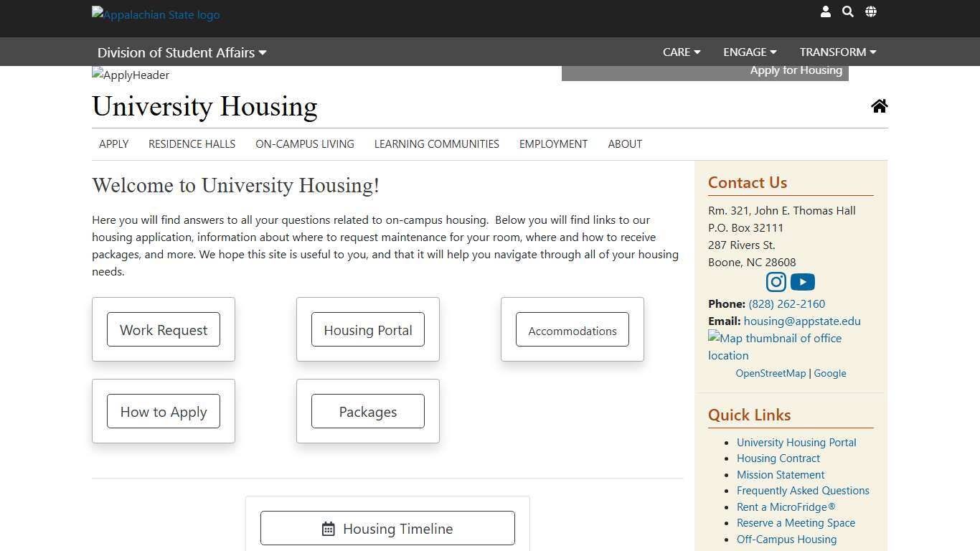This screenshot has height=551, width=980.
Task: Click the home icon near University Housing
Action: (x=880, y=105)
